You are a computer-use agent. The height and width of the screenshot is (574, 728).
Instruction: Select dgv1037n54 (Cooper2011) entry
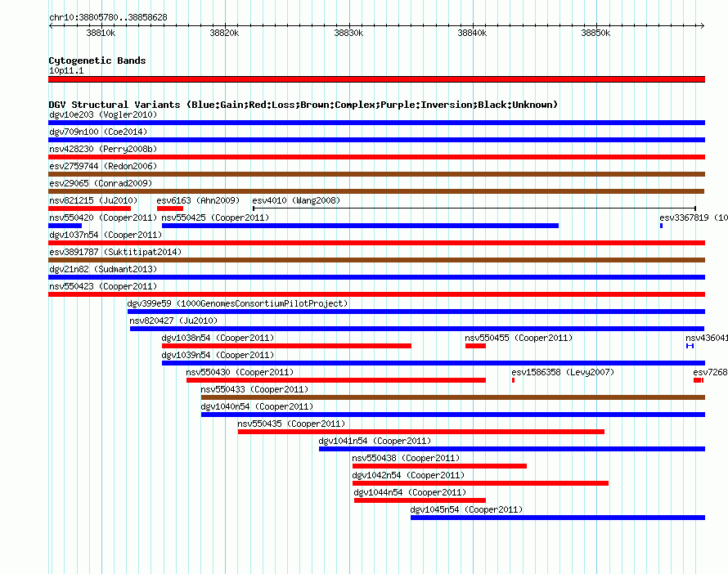[x=376, y=243]
